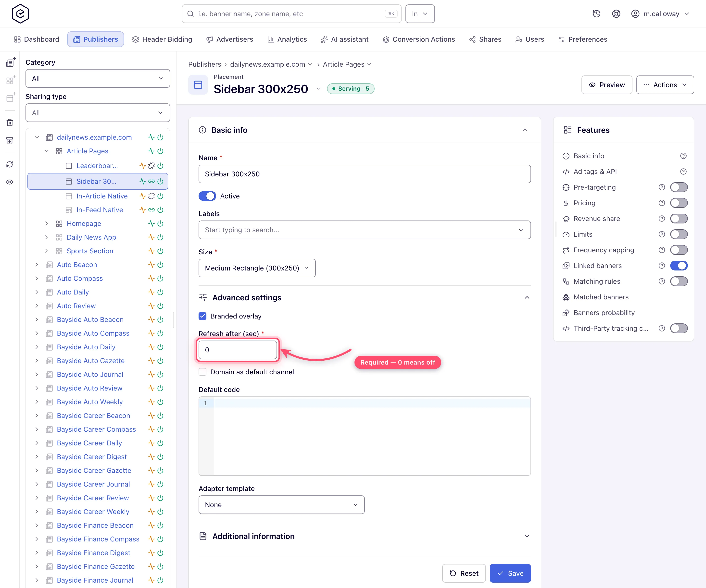The width and height of the screenshot is (706, 588).
Task: Enable the Pre-targeting toggle
Action: pos(679,187)
